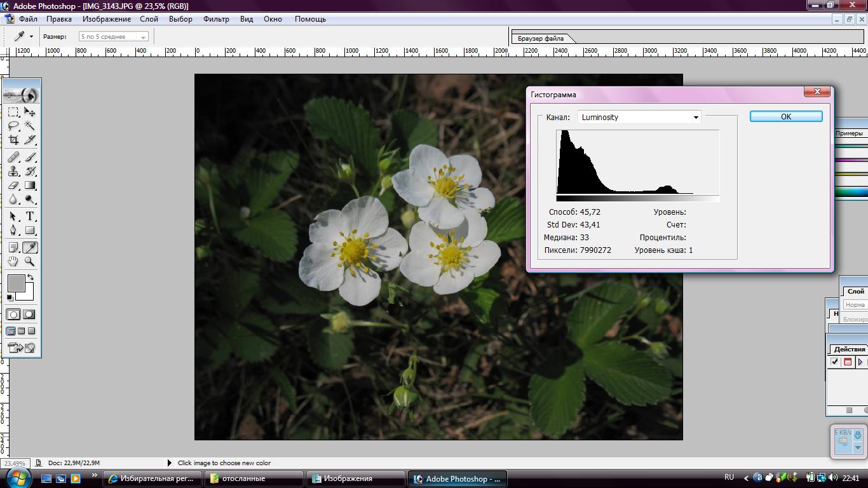This screenshot has height=488, width=868.
Task: Swap foreground and background colors
Action: (30, 278)
